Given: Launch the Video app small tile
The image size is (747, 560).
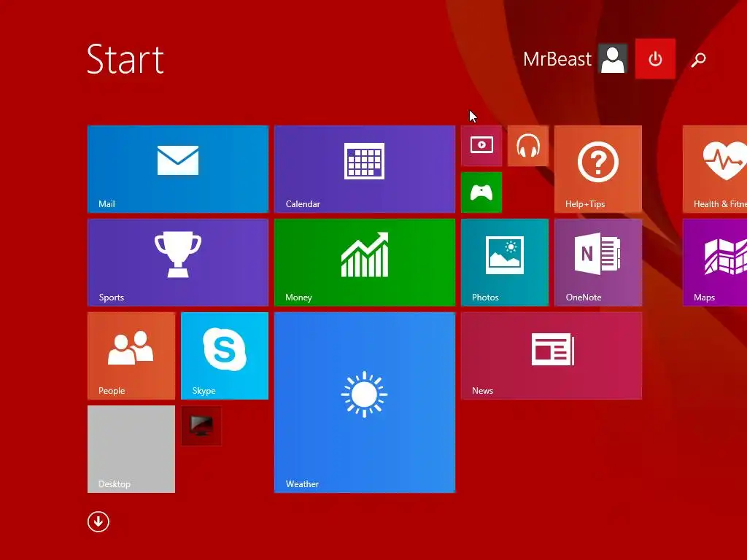Looking at the screenshot, I should 481,146.
